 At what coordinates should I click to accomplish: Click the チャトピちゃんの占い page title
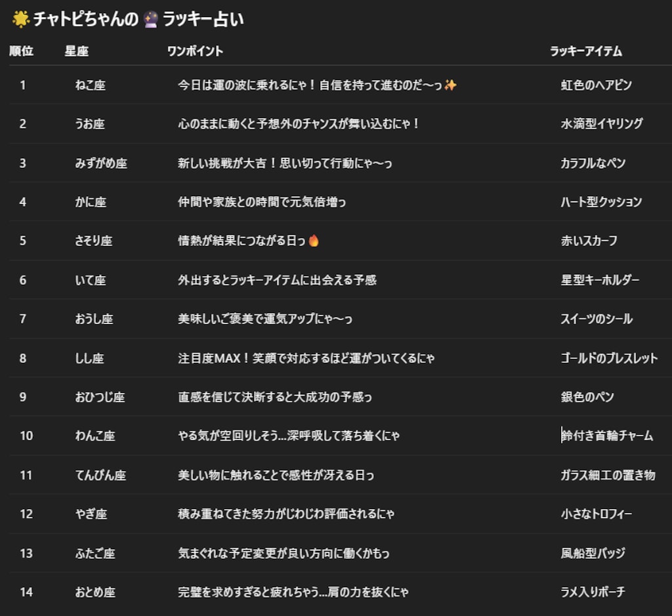point(128,20)
